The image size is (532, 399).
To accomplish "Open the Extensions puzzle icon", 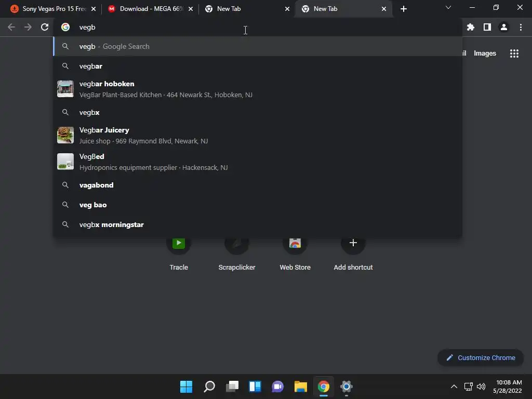I will [x=470, y=27].
